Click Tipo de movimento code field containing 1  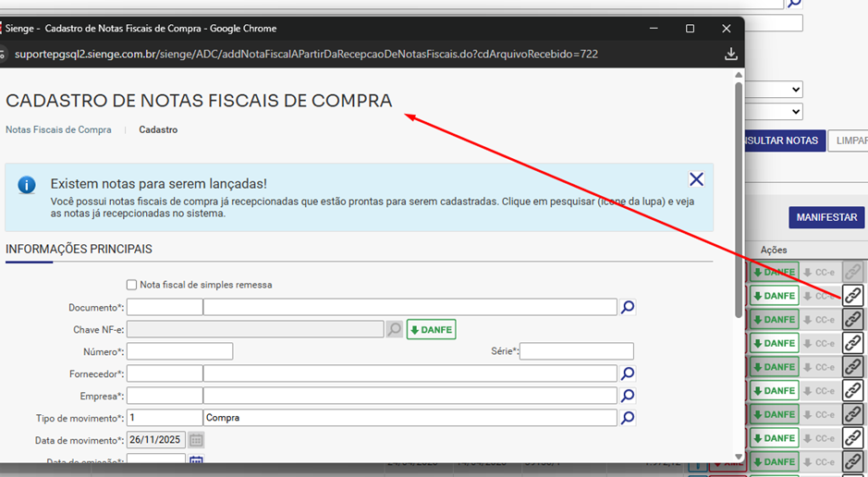pos(165,418)
